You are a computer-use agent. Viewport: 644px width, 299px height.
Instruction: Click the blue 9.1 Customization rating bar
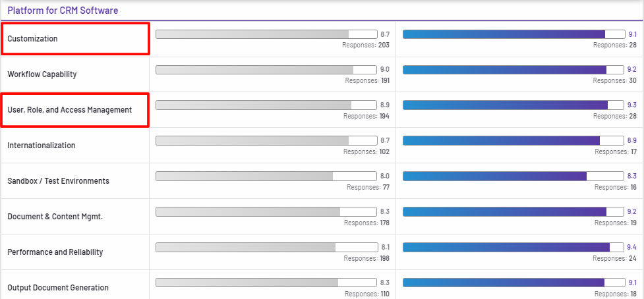pyautogui.click(x=513, y=34)
